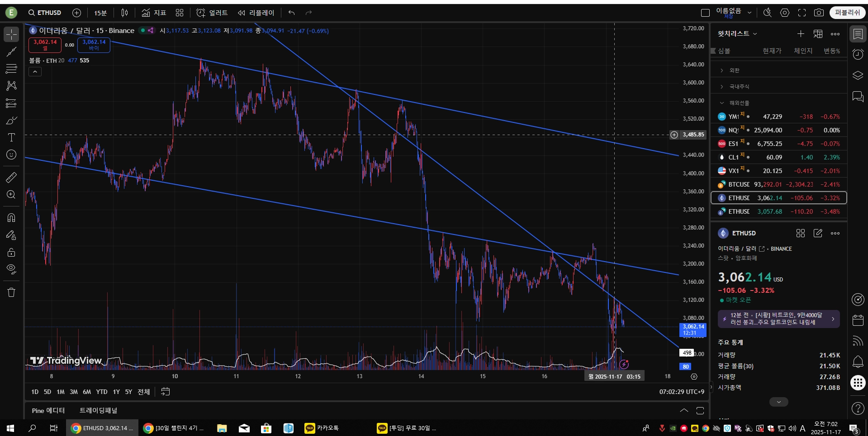The image size is (868, 436).
Task: Toggle lock all drawing tools
Action: 11,252
